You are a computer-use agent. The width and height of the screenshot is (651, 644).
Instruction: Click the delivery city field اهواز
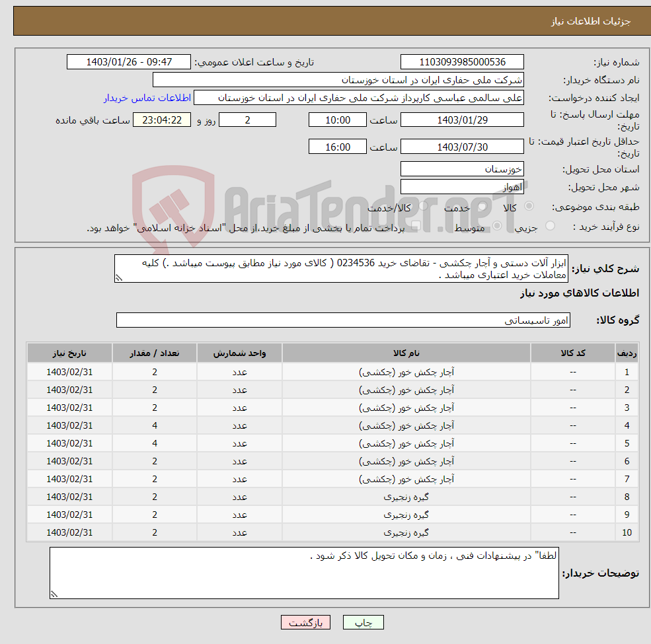coord(462,187)
